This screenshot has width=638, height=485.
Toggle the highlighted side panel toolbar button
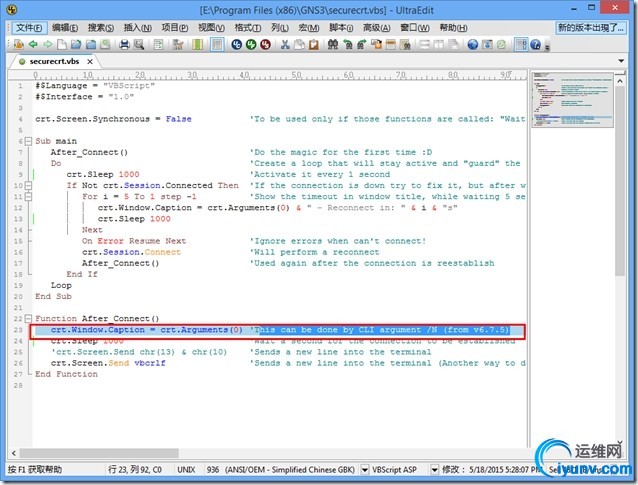pyautogui.click(x=521, y=44)
